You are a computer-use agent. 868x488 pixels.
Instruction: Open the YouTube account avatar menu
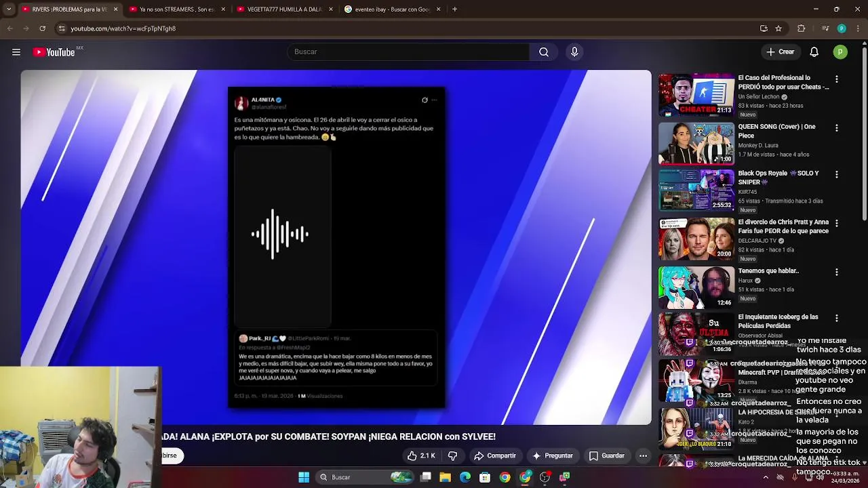point(840,52)
